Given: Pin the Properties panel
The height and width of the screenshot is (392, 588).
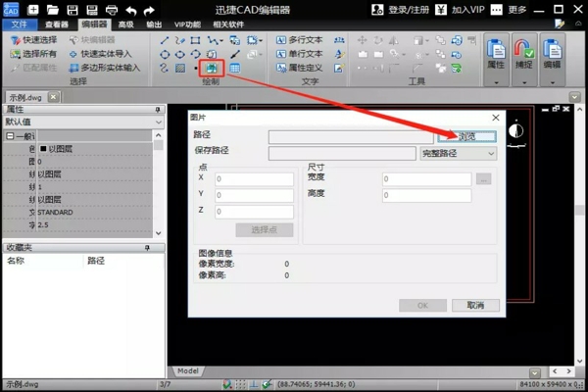Looking at the screenshot, I should (x=158, y=110).
